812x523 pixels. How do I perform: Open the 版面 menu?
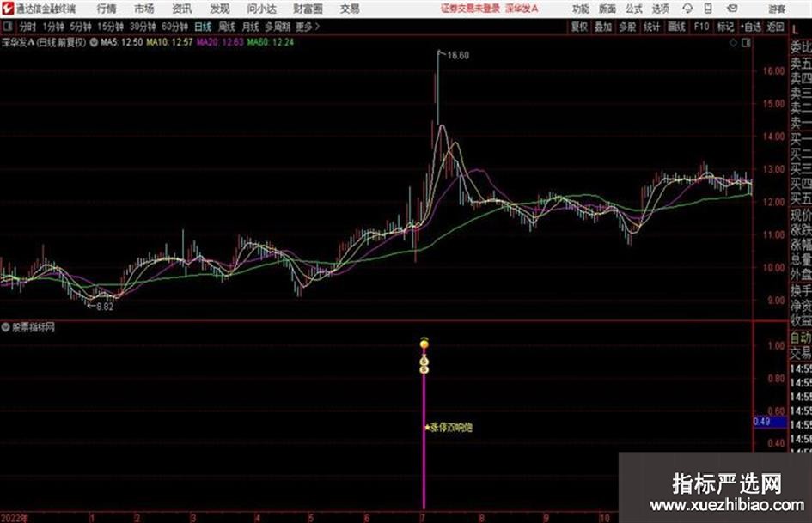(x=607, y=9)
